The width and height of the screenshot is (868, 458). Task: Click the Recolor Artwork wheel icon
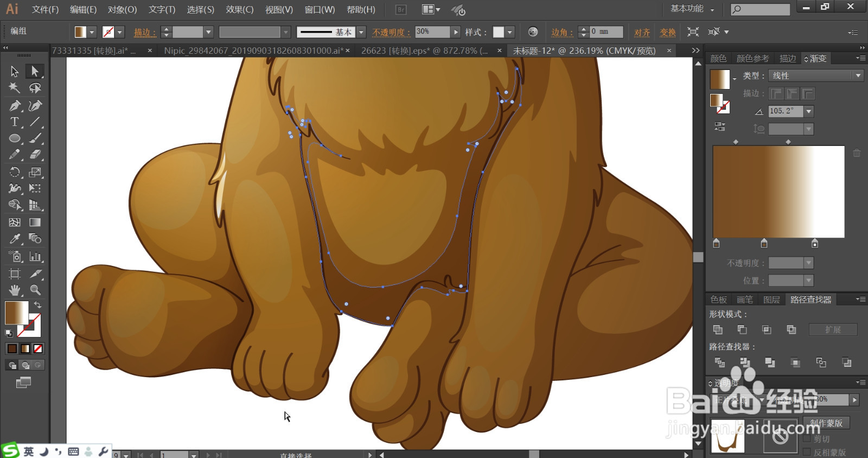533,32
